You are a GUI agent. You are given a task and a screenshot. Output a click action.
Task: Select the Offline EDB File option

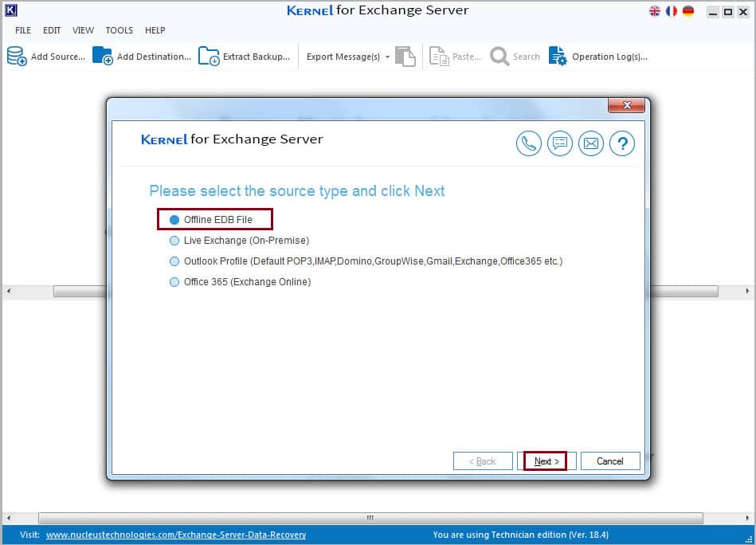(174, 220)
